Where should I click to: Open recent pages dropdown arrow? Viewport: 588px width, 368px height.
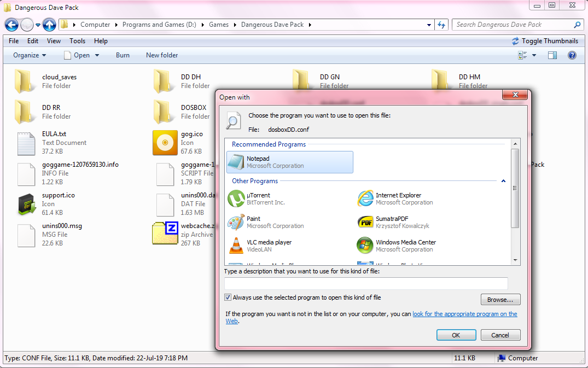pyautogui.click(x=38, y=25)
